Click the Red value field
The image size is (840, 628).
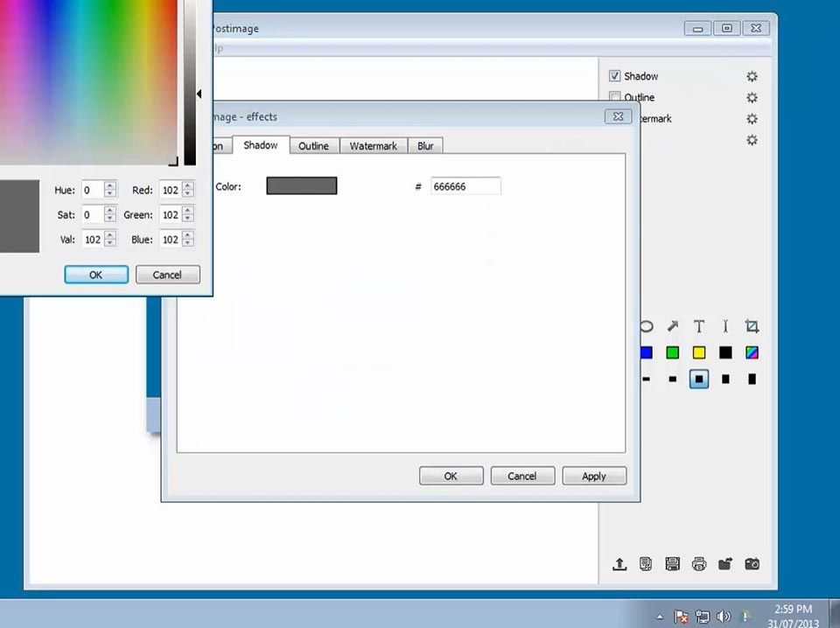click(x=171, y=190)
